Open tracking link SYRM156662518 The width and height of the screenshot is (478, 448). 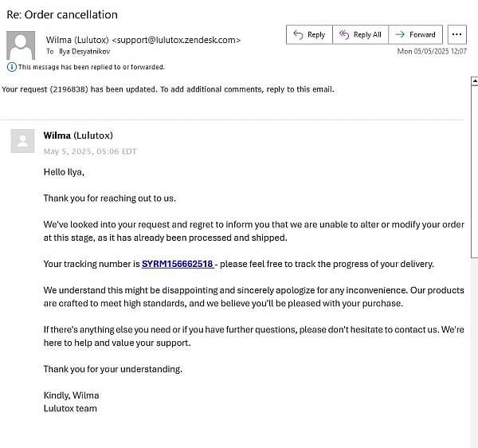tap(178, 264)
